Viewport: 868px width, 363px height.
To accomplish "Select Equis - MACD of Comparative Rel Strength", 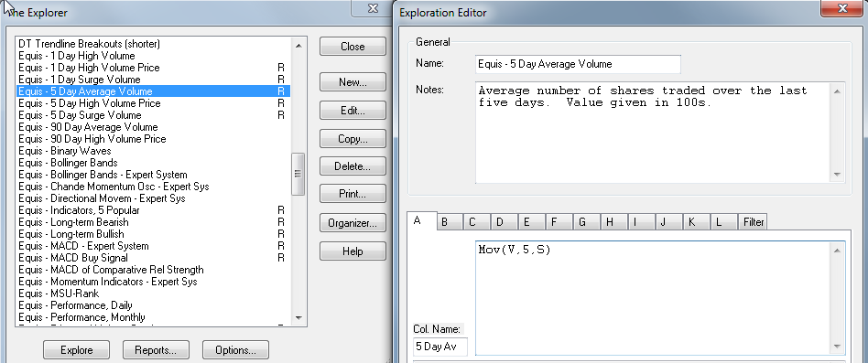I will point(153,270).
